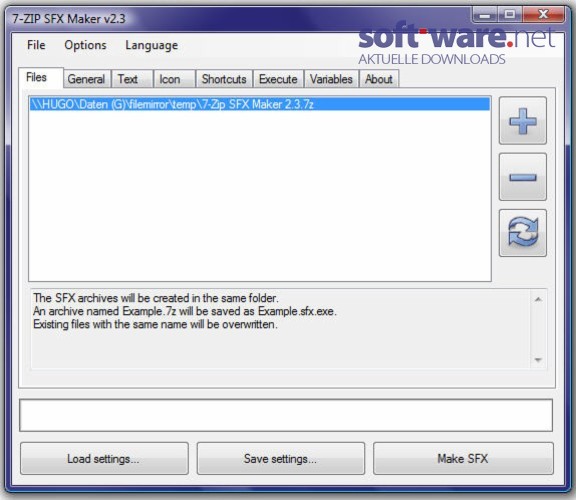This screenshot has width=576, height=500.
Task: Open the Shortcuts tab
Action: 224,79
